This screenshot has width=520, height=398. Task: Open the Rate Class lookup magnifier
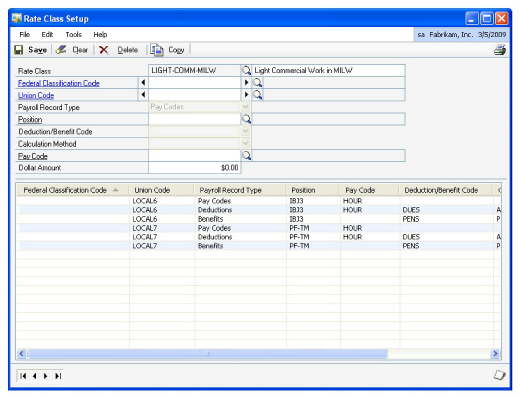click(246, 70)
